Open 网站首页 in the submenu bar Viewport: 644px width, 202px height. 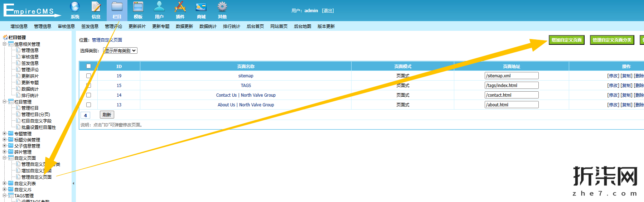click(x=279, y=27)
